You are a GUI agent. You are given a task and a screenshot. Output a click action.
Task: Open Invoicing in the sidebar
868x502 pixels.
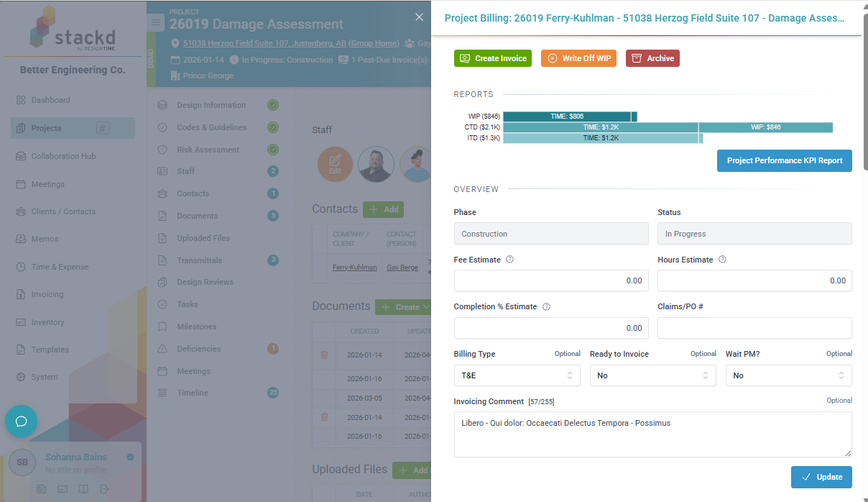[x=47, y=294]
